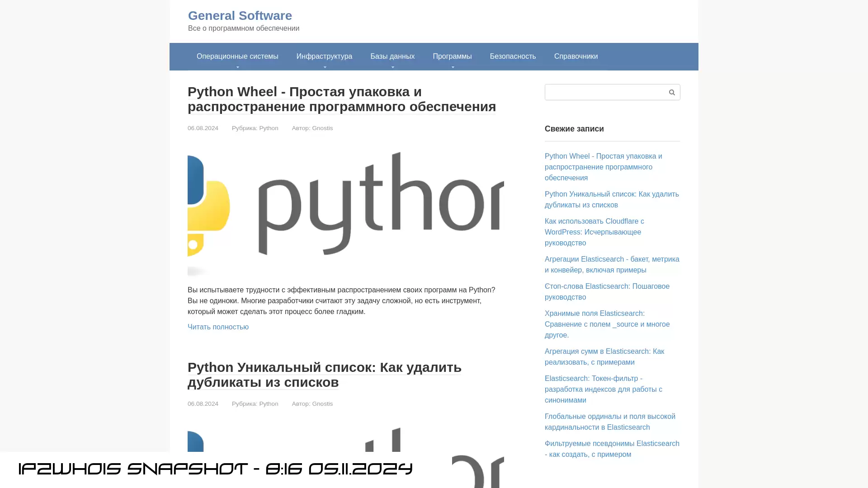
Task: Expand the arrow under Инфраструктура
Action: (x=325, y=67)
